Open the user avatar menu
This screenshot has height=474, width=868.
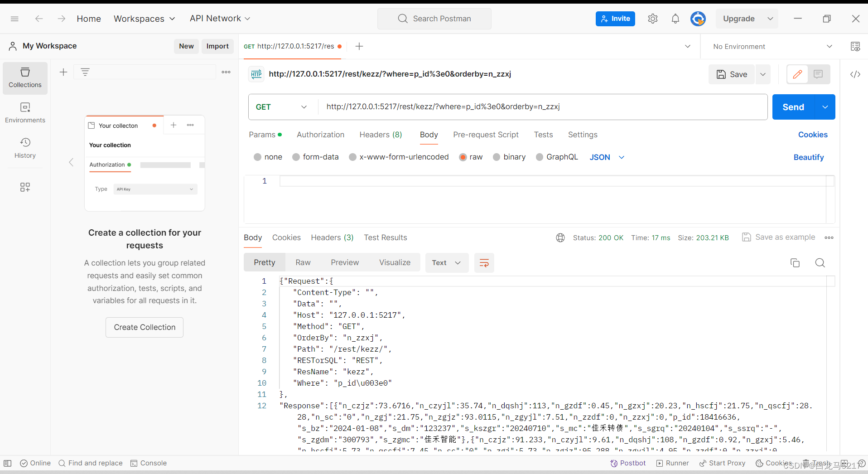698,19
